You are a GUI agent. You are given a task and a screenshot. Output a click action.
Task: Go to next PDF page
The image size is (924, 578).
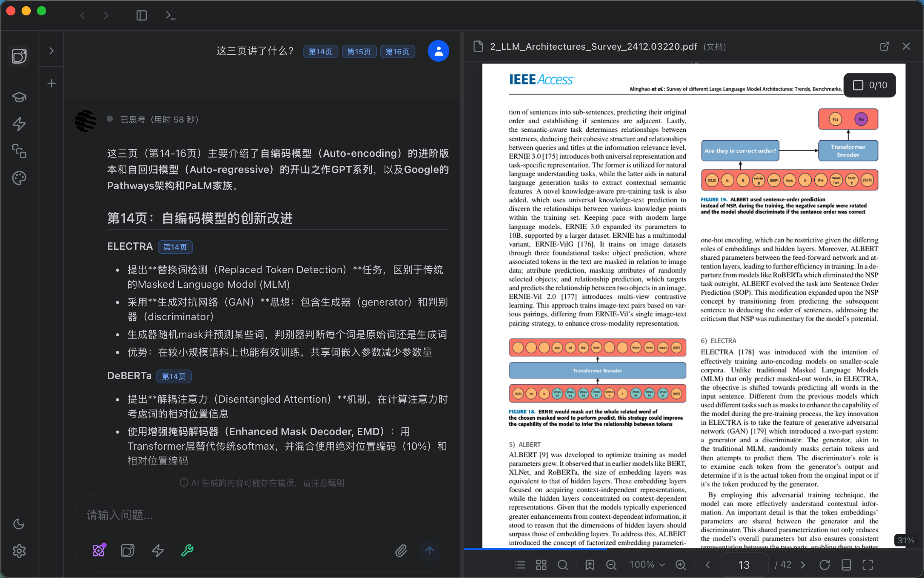803,565
